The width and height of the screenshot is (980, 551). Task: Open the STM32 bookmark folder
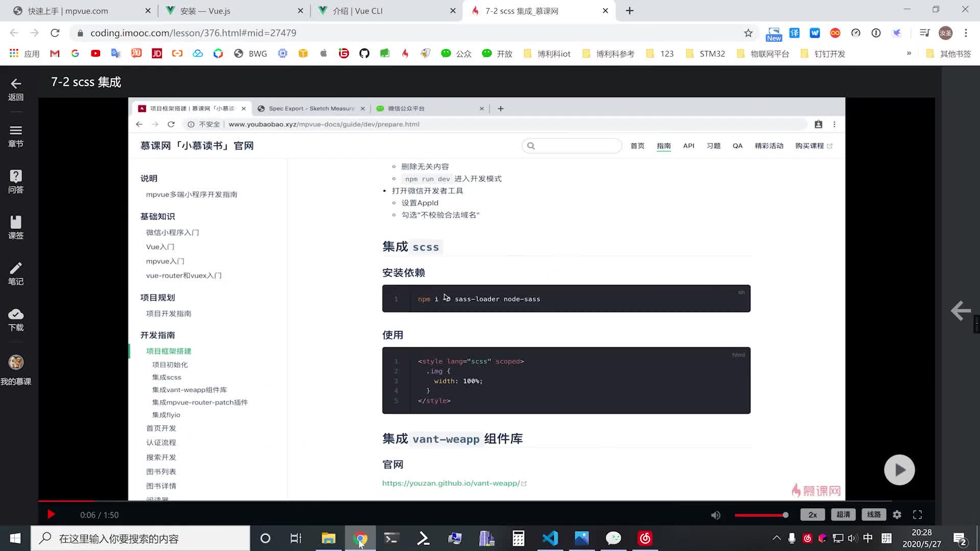[705, 54]
